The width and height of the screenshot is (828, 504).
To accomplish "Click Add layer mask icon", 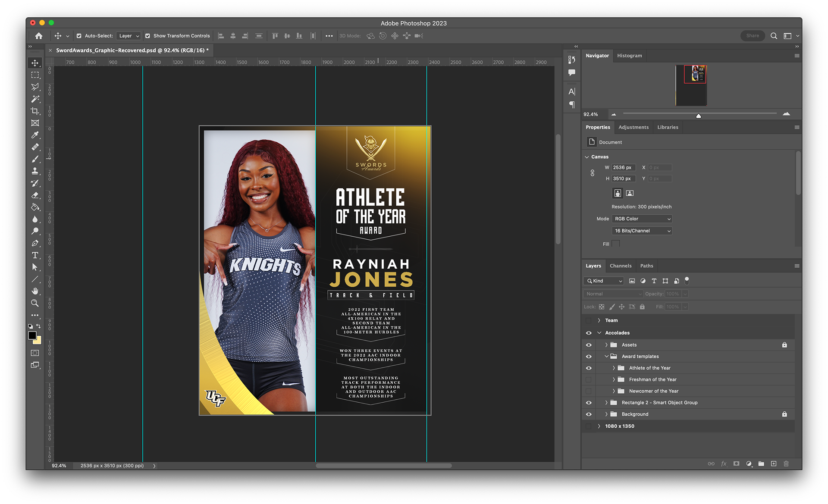I will pos(736,463).
